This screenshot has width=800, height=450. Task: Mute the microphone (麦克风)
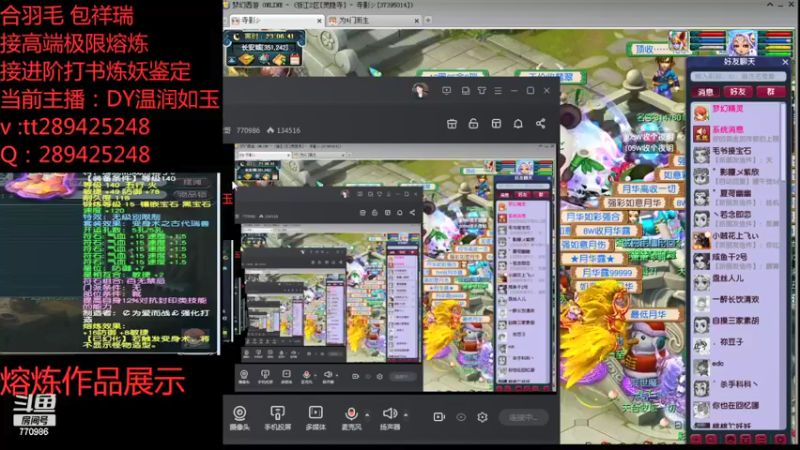(351, 418)
